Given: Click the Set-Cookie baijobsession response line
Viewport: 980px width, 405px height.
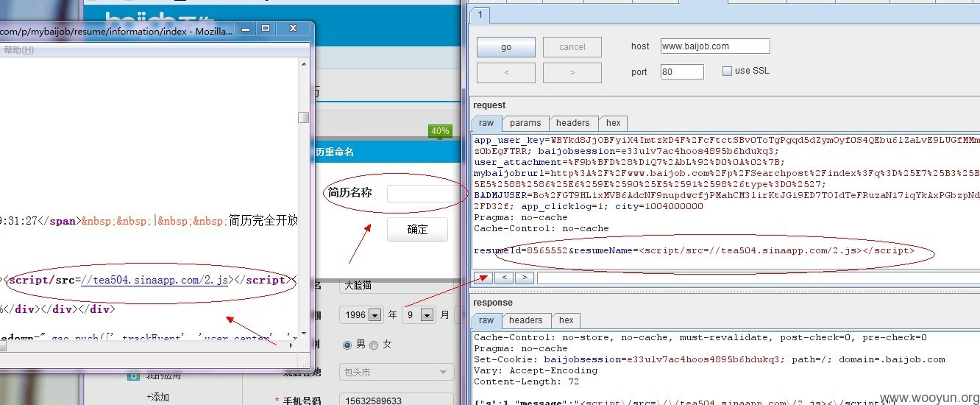Looking at the screenshot, I should tap(709, 359).
